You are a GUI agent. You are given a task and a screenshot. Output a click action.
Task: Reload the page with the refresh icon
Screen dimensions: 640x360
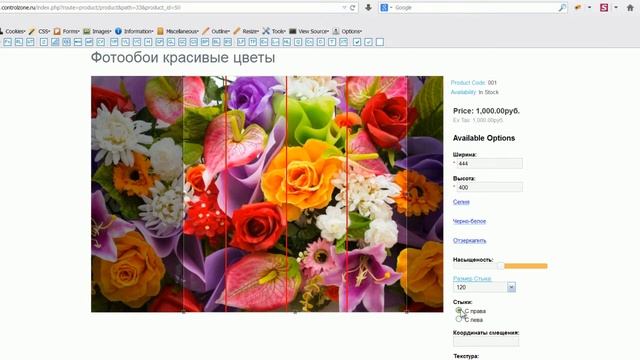(353, 7)
